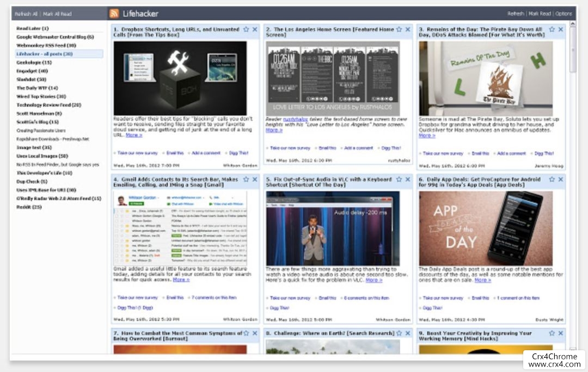588x372 pixels.
Task: Click Refresh All in the sidebar header
Action: 26,14
